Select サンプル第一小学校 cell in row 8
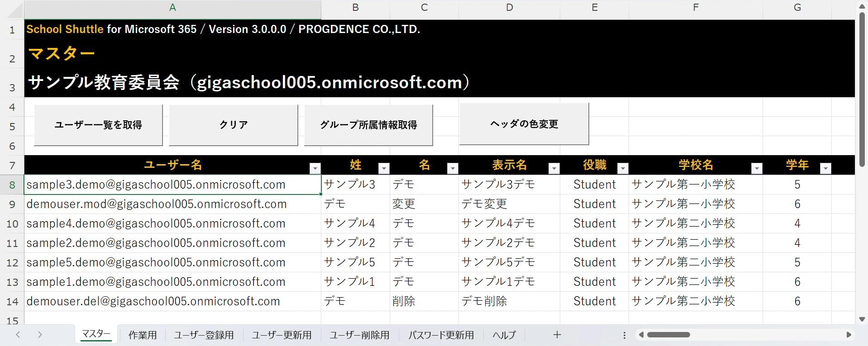The height and width of the screenshot is (346, 868). [x=696, y=185]
